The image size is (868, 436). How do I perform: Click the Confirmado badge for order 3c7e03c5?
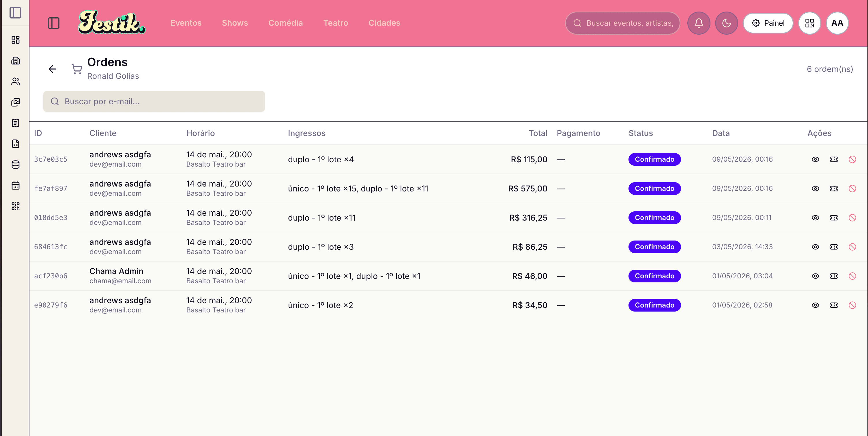coord(654,159)
